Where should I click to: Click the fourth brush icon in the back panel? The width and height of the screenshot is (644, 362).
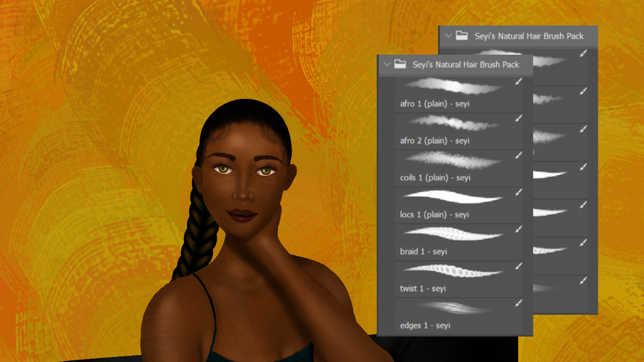(x=584, y=167)
